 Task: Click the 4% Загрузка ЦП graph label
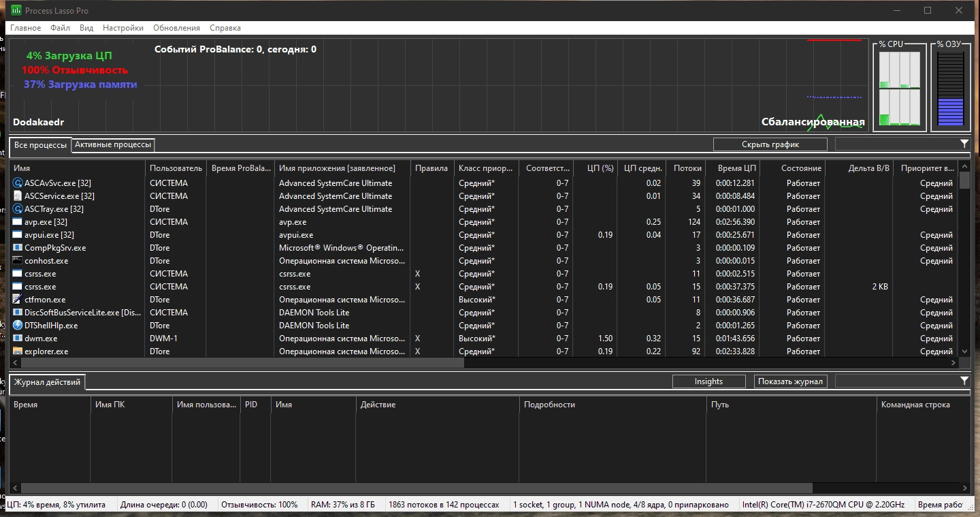69,56
